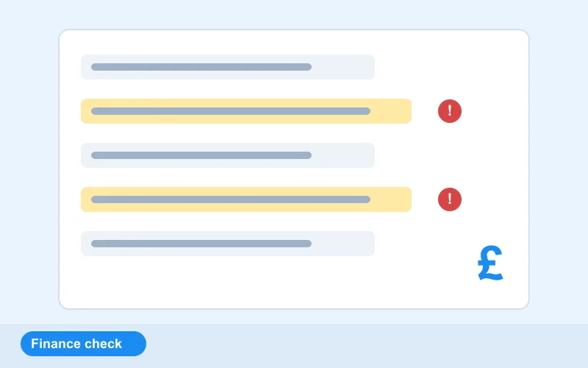Screen dimensions: 588x368
Task: Click the upper red exclamation alert icon
Action: click(x=450, y=111)
